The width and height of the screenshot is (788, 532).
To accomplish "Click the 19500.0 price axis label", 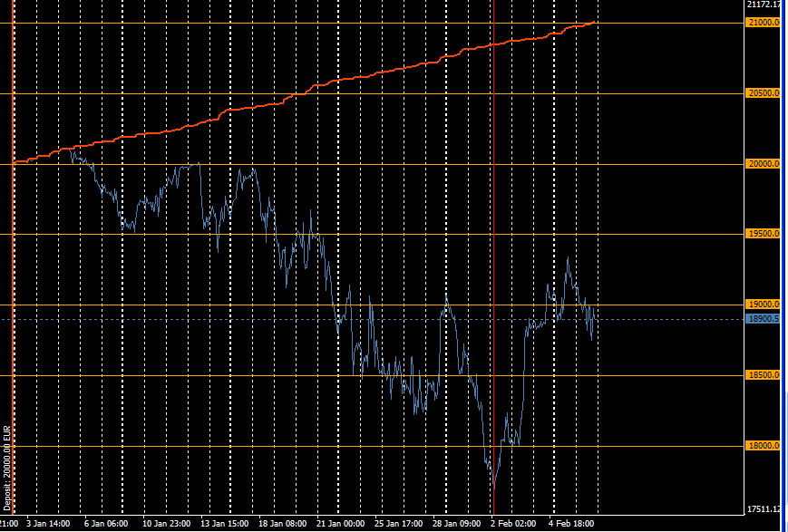I will pos(763,234).
